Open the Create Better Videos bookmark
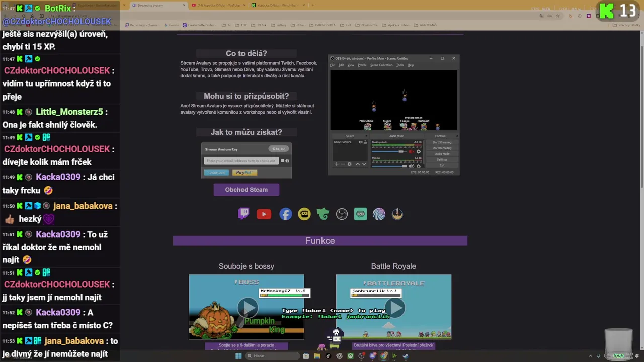This screenshot has height=362, width=644. point(199,25)
